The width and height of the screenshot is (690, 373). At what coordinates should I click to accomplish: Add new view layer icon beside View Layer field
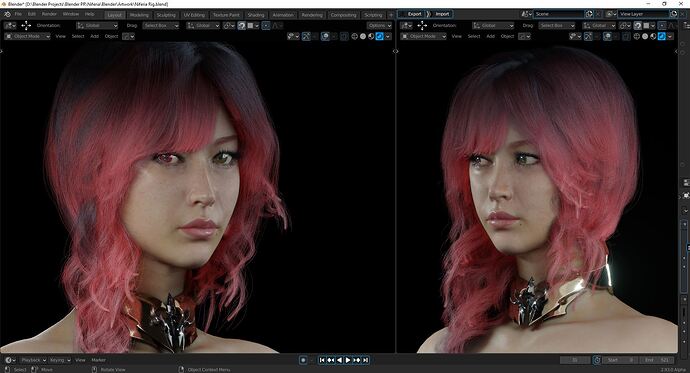674,14
